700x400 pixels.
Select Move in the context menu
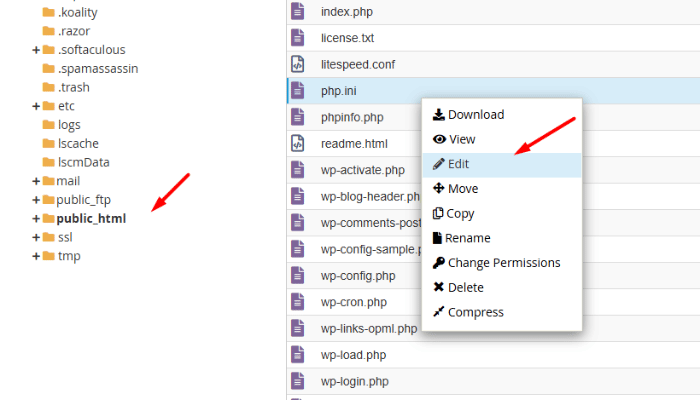tap(502, 189)
